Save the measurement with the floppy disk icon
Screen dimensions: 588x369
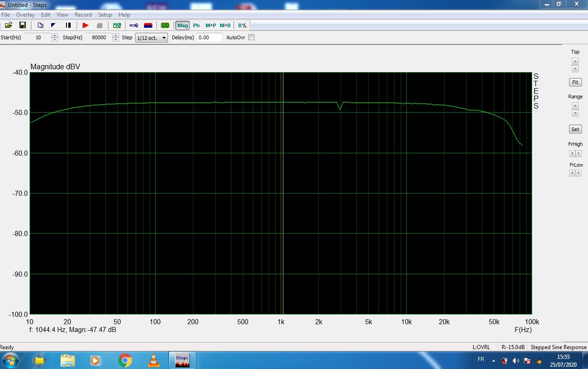coord(22,25)
